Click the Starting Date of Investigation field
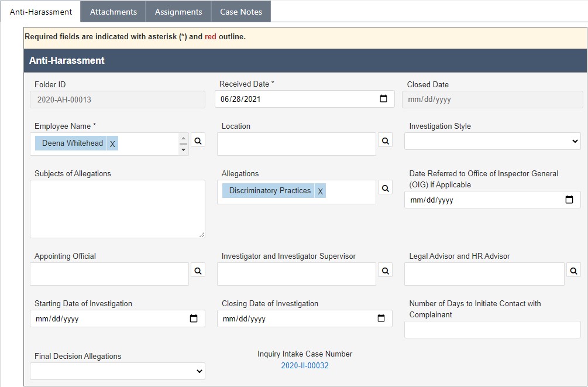 point(118,318)
